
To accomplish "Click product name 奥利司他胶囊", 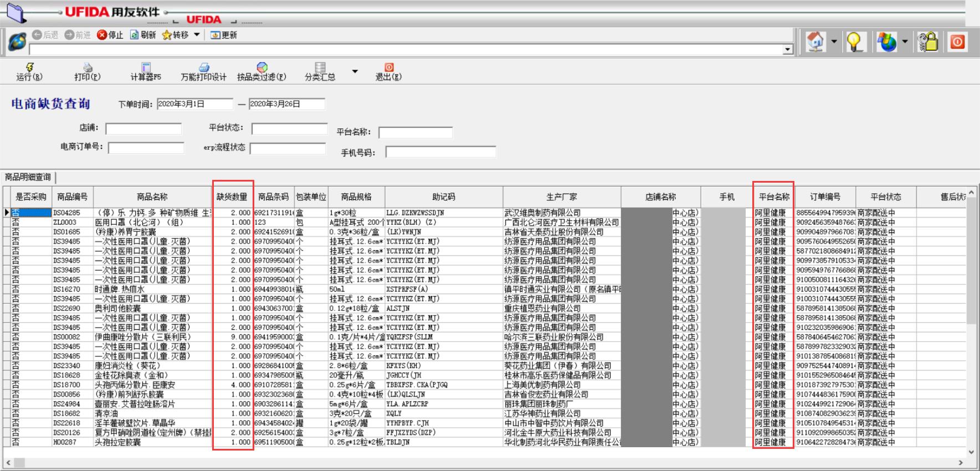I will (x=117, y=308).
